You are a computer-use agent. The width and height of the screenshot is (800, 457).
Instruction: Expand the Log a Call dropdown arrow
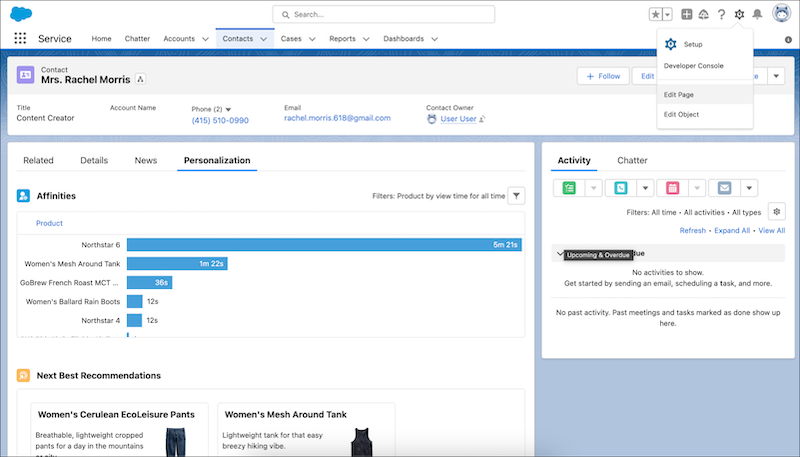tap(645, 188)
